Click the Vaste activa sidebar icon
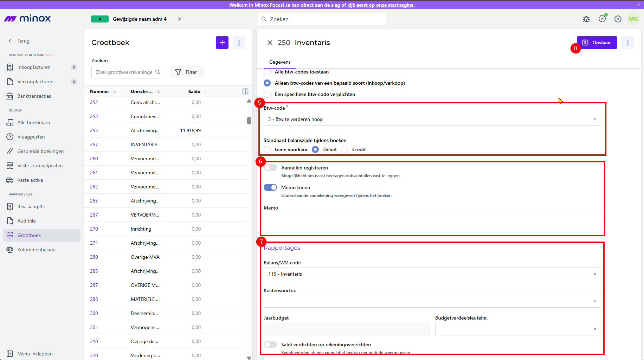644x360 pixels. (x=10, y=180)
